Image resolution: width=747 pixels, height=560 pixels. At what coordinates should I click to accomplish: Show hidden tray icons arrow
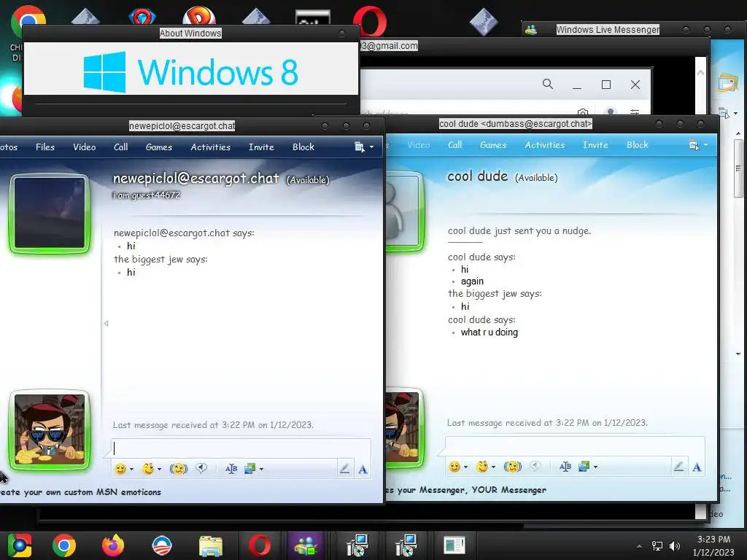pyautogui.click(x=639, y=546)
